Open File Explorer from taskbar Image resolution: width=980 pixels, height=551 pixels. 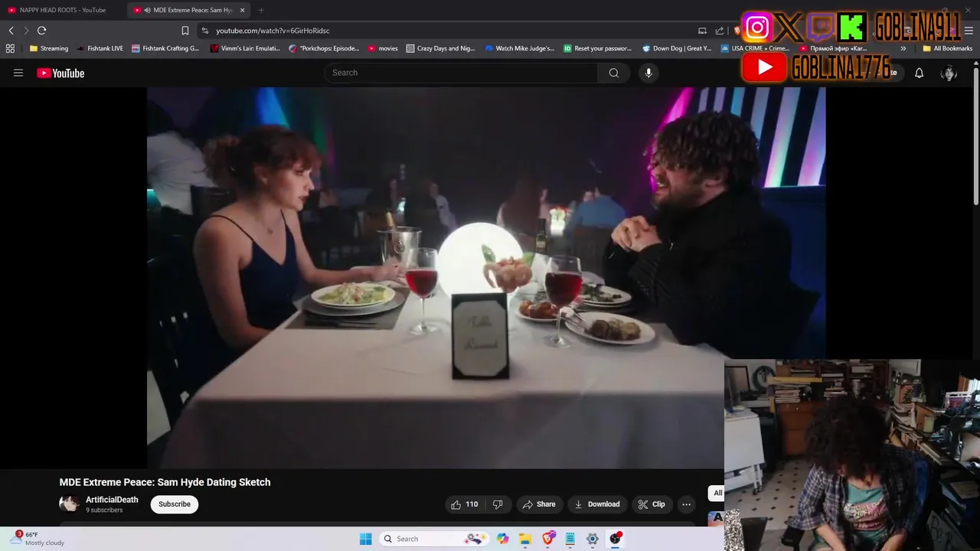coord(525,539)
